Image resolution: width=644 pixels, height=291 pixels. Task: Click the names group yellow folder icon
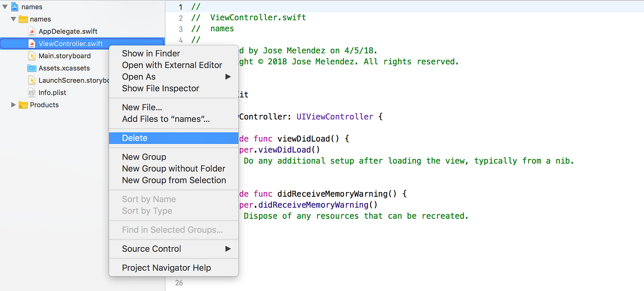(24, 19)
